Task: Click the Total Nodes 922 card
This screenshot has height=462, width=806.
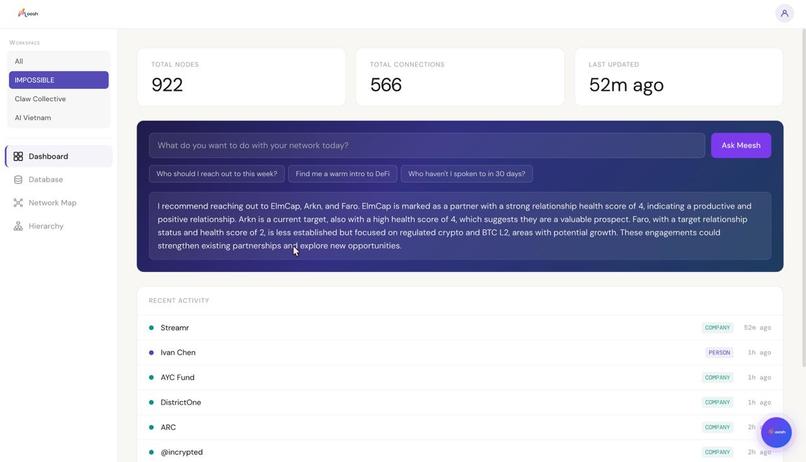Action: click(x=241, y=77)
